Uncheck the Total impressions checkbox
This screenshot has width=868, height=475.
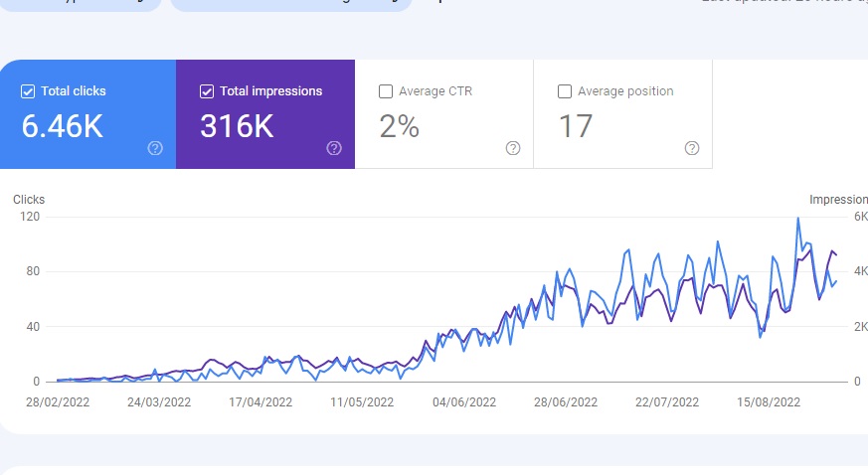(x=207, y=91)
